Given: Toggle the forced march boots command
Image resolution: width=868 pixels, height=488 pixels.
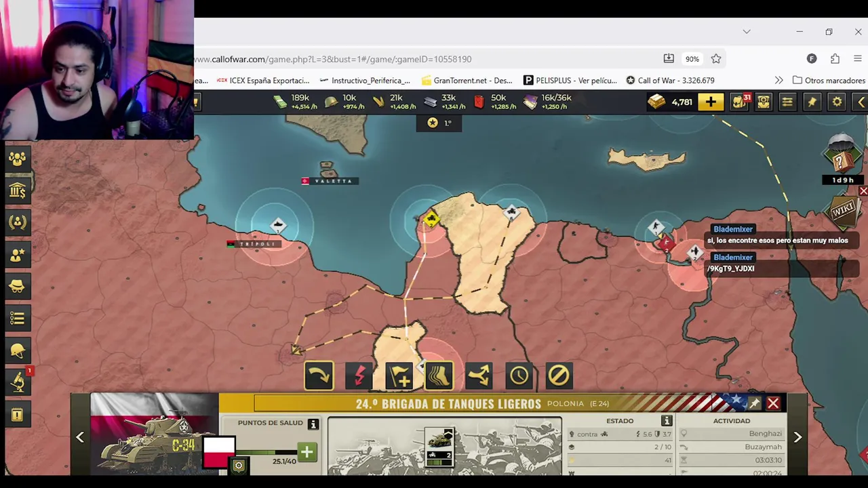Looking at the screenshot, I should 439,375.
